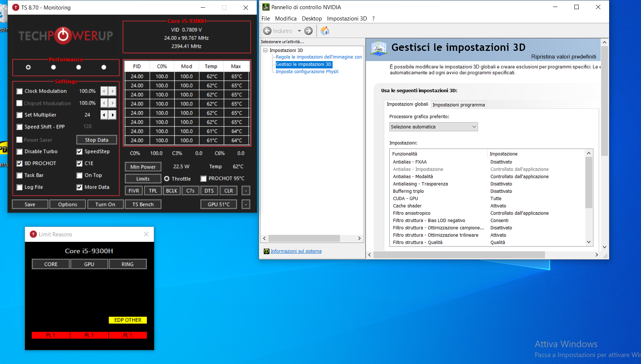Click Save button in ThrottleStop

pos(30,204)
